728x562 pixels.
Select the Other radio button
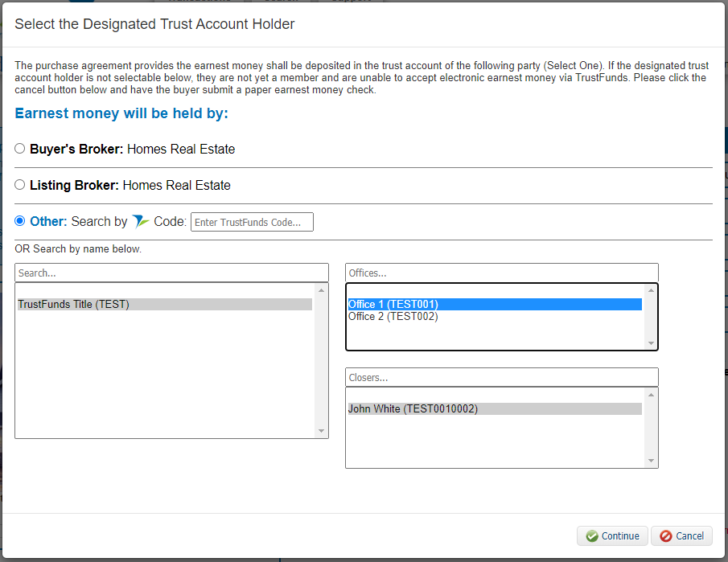click(x=19, y=221)
